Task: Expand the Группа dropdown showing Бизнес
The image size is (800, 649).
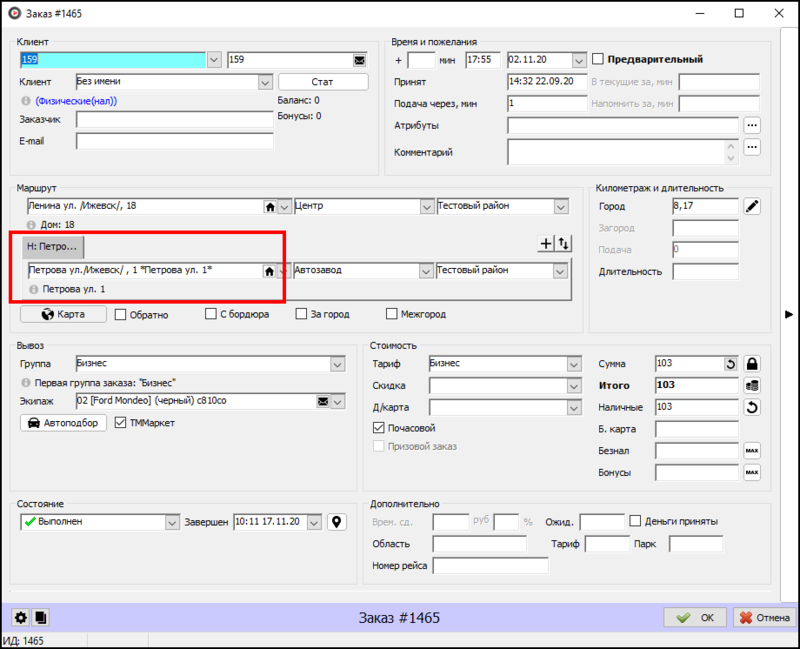Action: (336, 364)
